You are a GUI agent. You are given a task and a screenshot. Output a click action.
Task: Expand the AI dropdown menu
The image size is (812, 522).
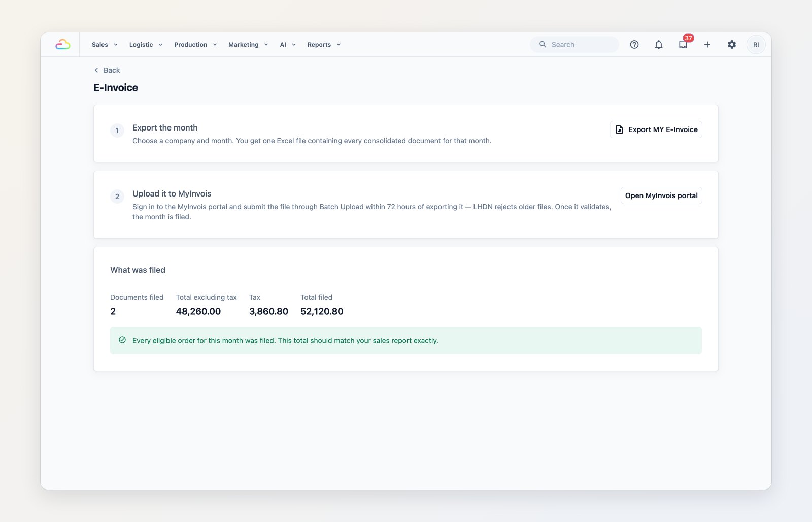288,45
